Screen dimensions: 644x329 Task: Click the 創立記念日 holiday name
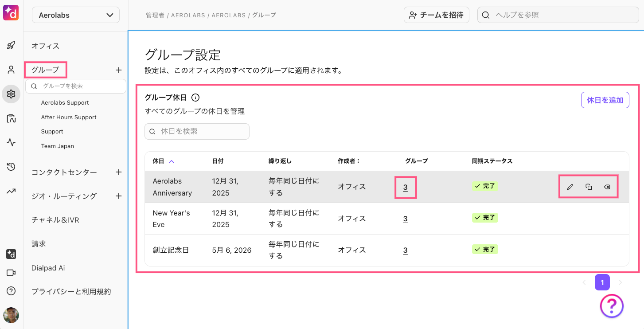click(171, 250)
